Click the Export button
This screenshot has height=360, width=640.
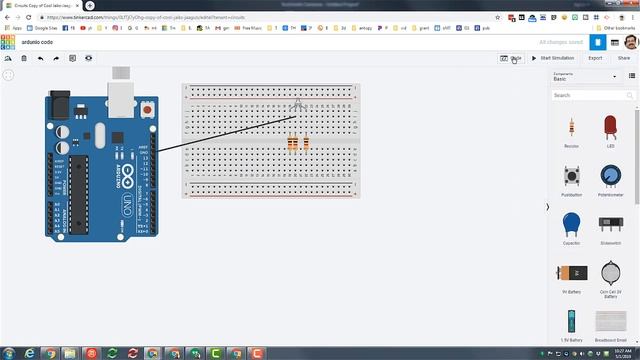tap(595, 58)
